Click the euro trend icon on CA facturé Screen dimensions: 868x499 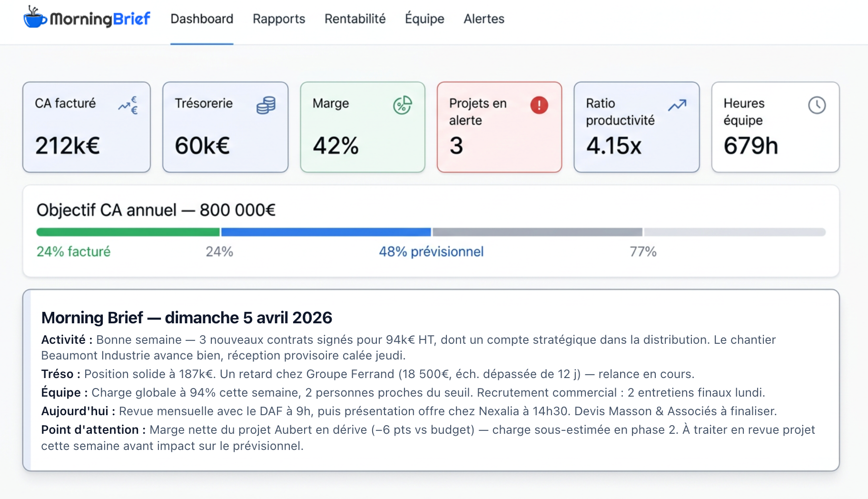tap(128, 105)
